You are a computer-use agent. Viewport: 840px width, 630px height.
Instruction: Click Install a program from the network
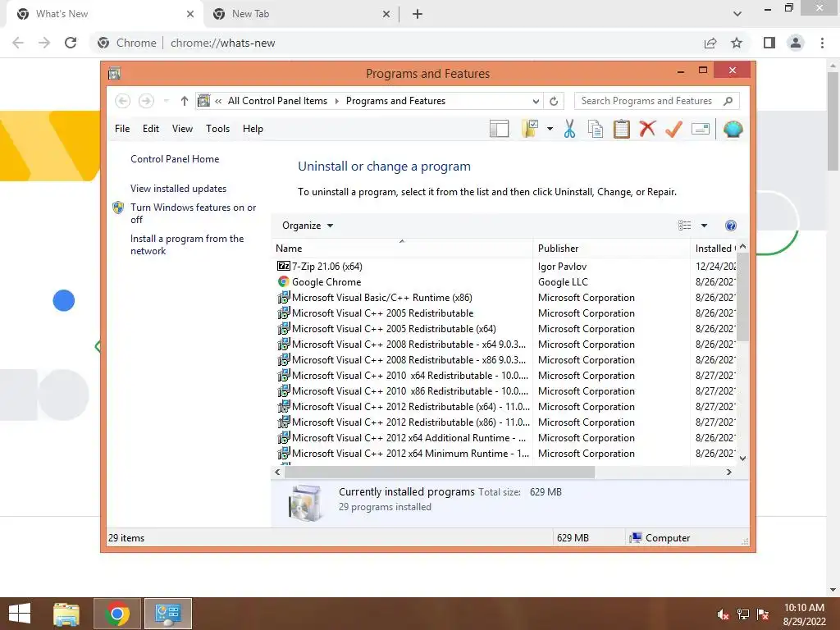187,244
